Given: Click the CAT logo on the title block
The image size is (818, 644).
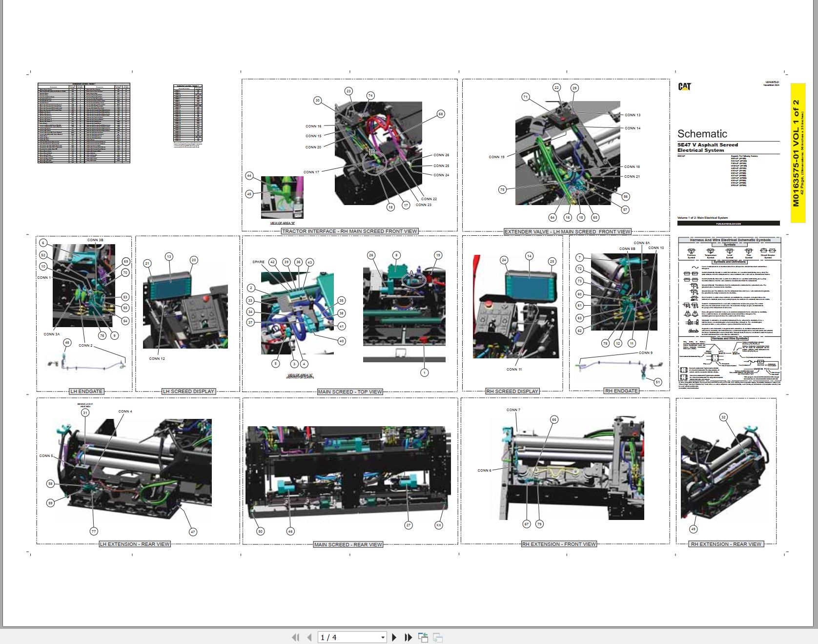Looking at the screenshot, I should (684, 86).
